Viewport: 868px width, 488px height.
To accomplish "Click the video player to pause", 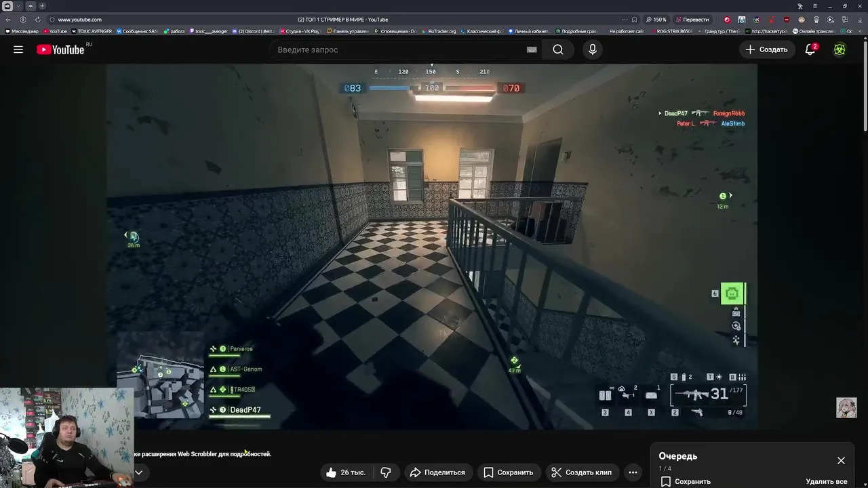I will click(x=431, y=246).
